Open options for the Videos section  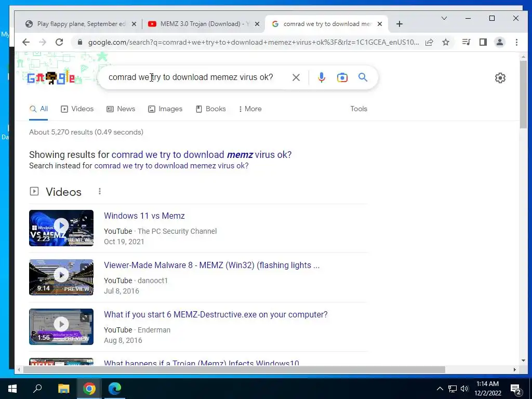99,191
